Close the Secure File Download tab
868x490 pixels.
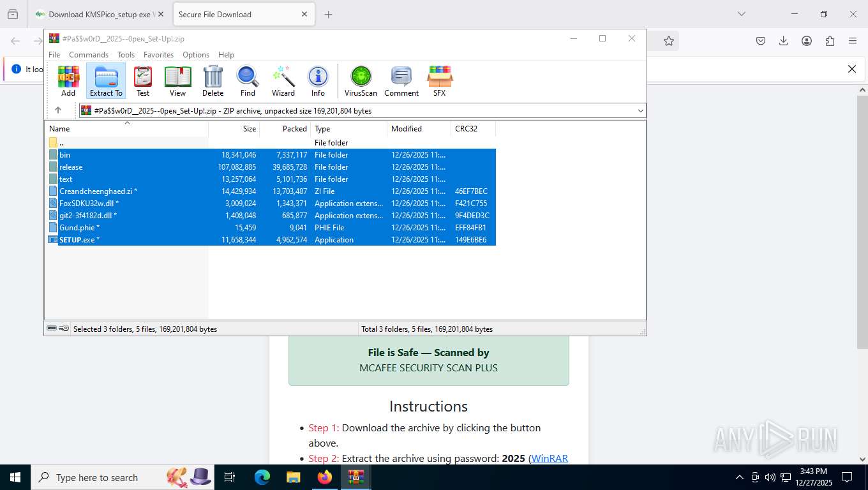pyautogui.click(x=304, y=14)
